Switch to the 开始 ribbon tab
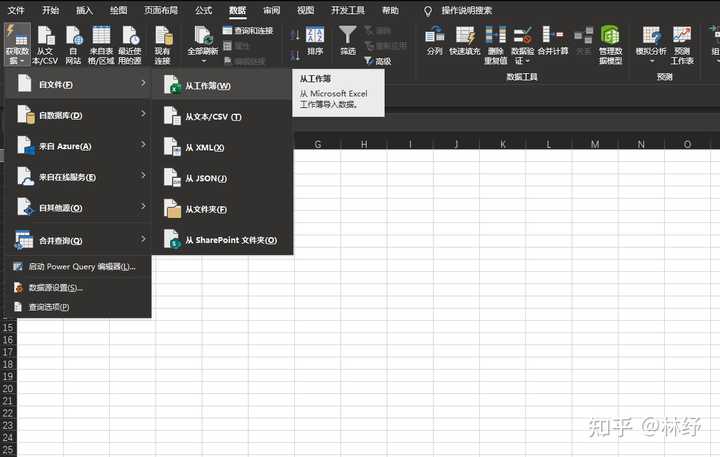 [x=50, y=10]
